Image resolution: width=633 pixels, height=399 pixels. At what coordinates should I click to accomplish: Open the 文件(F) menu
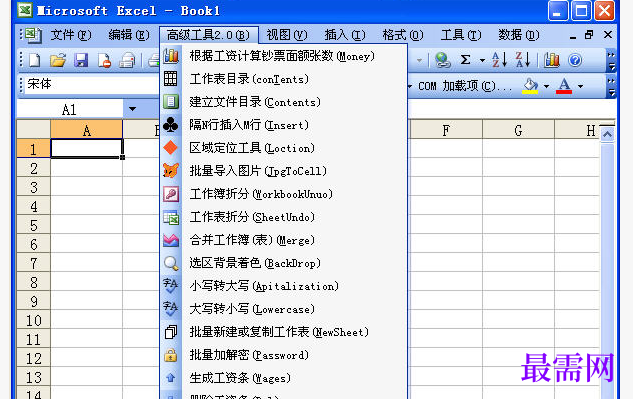pos(71,35)
